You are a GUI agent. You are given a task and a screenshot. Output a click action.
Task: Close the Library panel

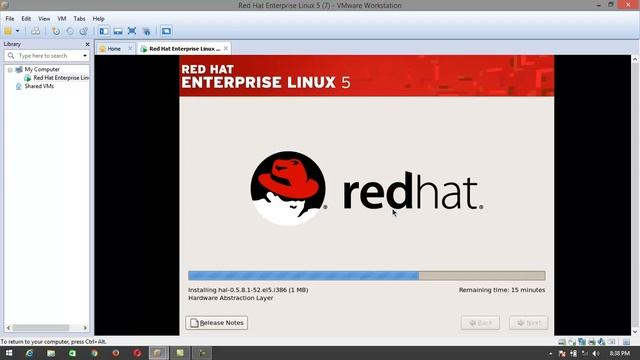click(x=87, y=44)
